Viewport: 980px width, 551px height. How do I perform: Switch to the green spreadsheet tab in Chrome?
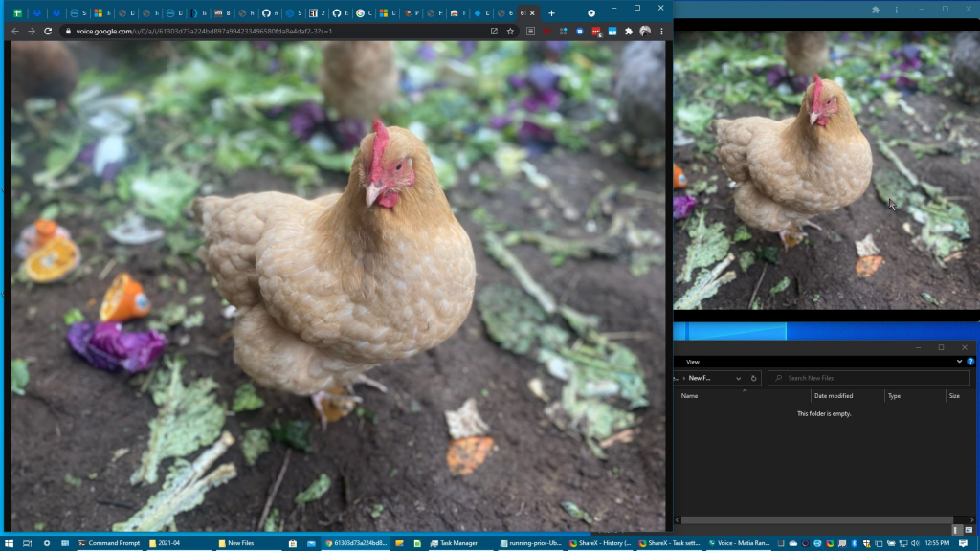pyautogui.click(x=17, y=12)
